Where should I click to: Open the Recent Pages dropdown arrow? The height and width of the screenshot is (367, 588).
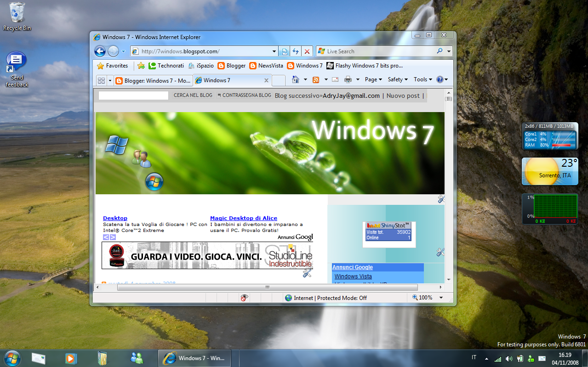click(x=123, y=51)
